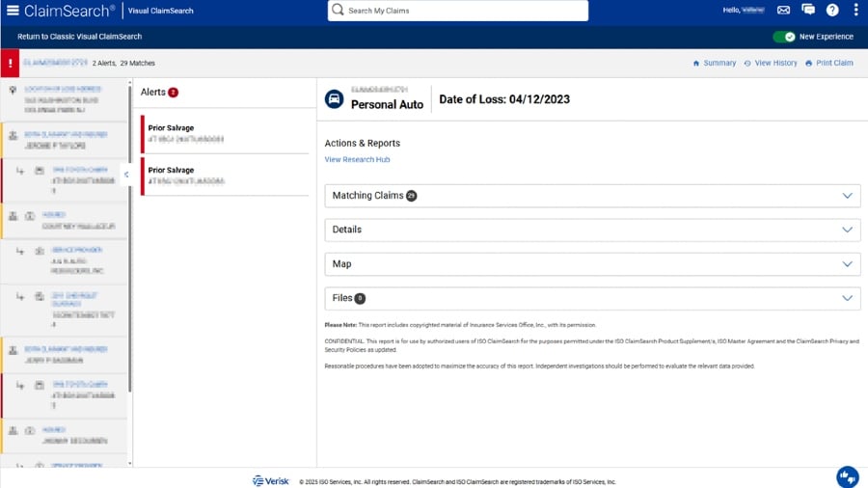Open the second Prior Salvage alert
This screenshot has width=868, height=488.
(x=224, y=176)
